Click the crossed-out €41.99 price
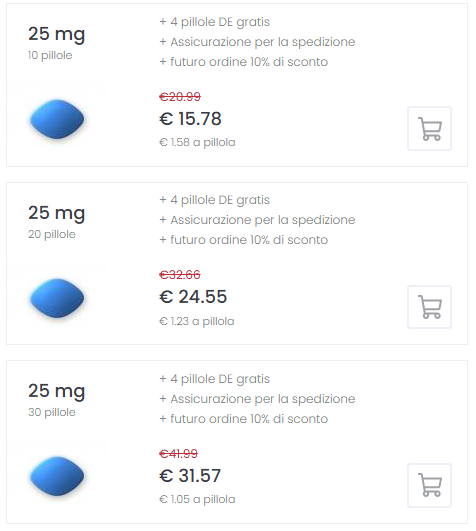 pos(178,453)
